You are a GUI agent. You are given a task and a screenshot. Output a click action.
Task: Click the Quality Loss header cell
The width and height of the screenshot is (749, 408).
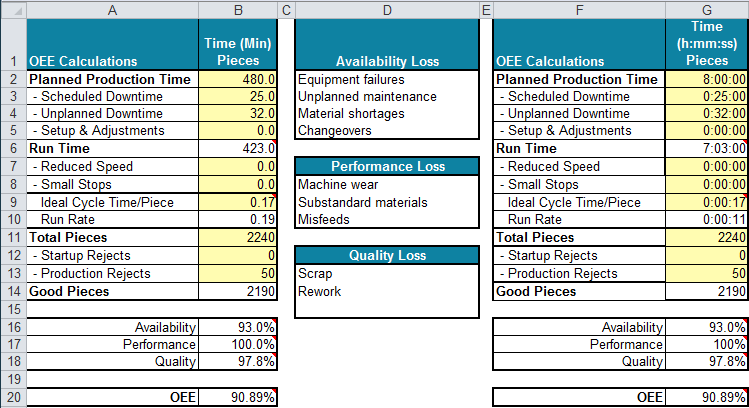(x=386, y=255)
